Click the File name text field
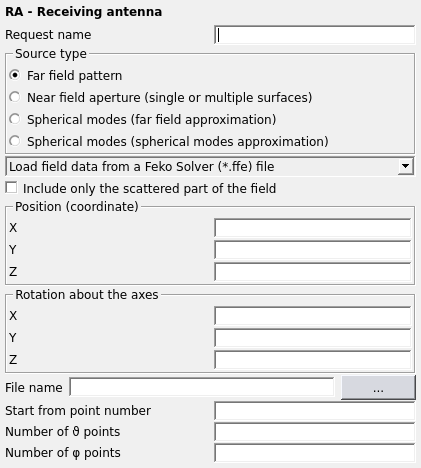 [x=202, y=387]
